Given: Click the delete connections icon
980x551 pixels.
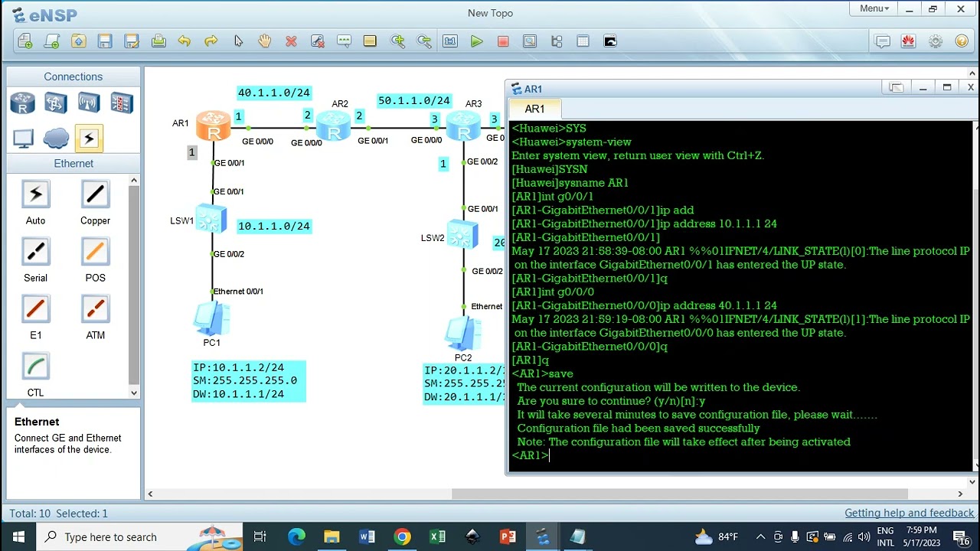Looking at the screenshot, I should (x=318, y=41).
